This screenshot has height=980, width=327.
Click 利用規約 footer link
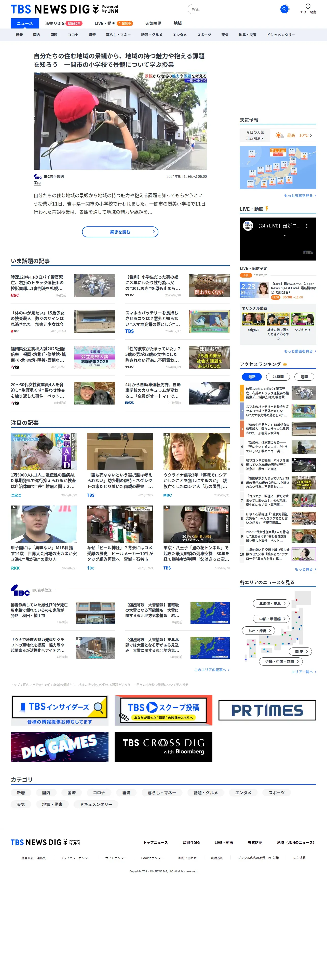pyautogui.click(x=217, y=858)
